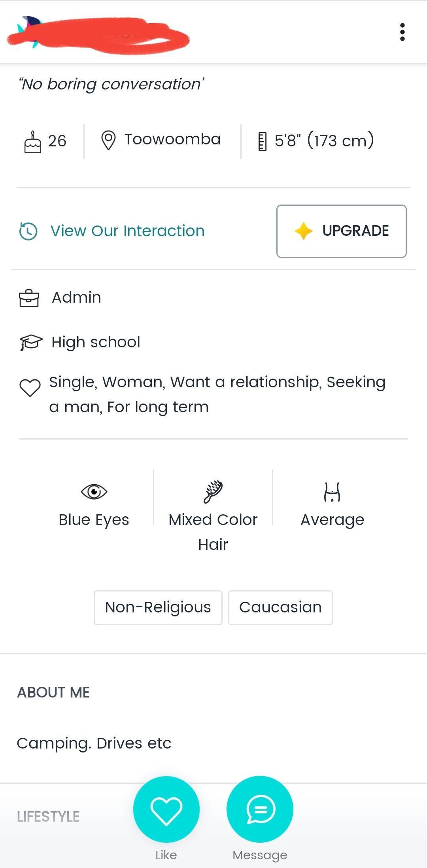Screen dimensions: 427x868
Task: Tap the eye color icon
Action: click(x=94, y=492)
